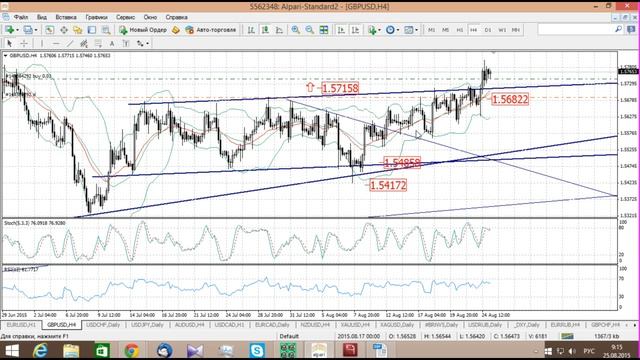Switch to W1 timeframe
This screenshot has height=360, width=640.
coord(502,30)
